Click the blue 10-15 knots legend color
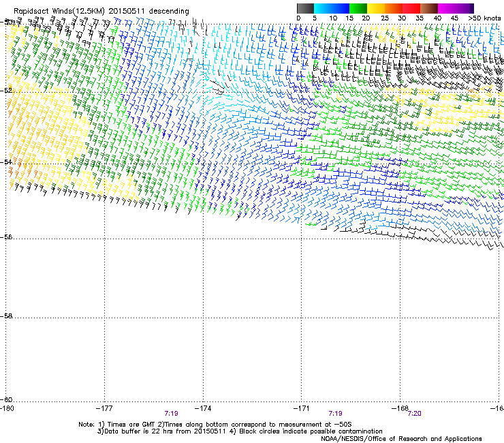This screenshot has width=504, height=443. [x=341, y=8]
